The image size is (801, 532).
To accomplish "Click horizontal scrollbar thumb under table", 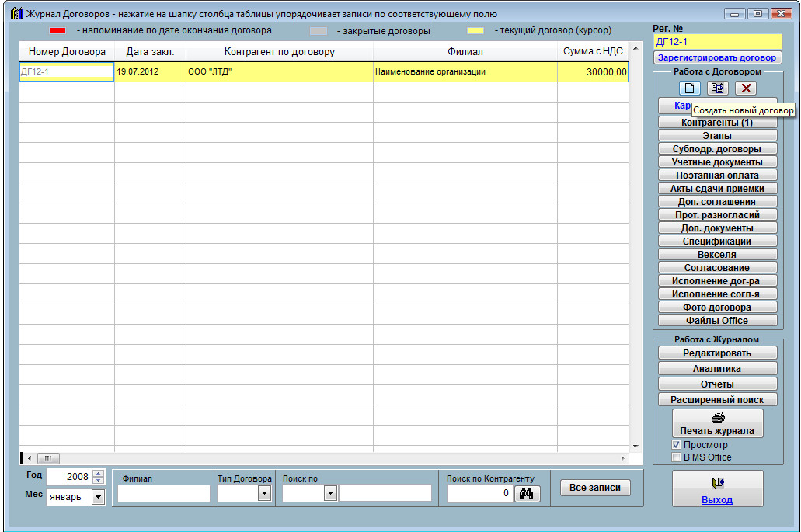I will (x=48, y=458).
